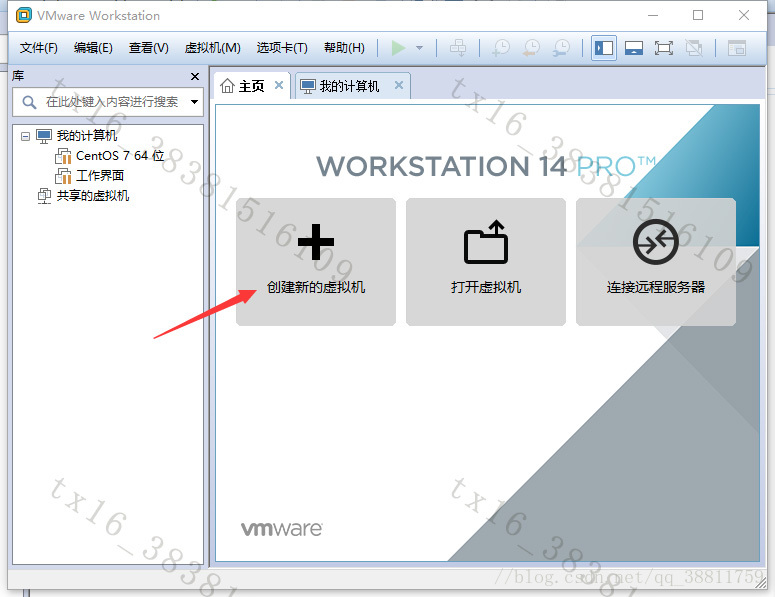This screenshot has width=775, height=597.
Task: Click the VMware Workstation title bar icon
Action: pos(24,15)
